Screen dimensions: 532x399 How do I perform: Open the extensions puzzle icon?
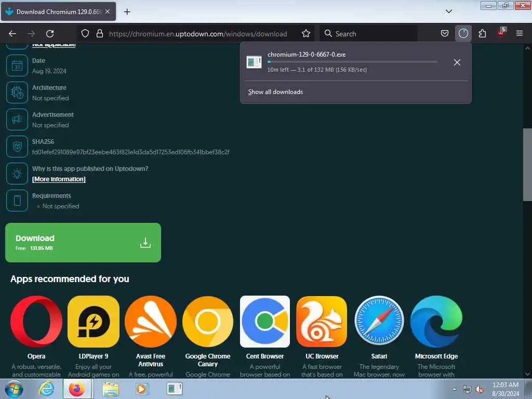click(482, 33)
